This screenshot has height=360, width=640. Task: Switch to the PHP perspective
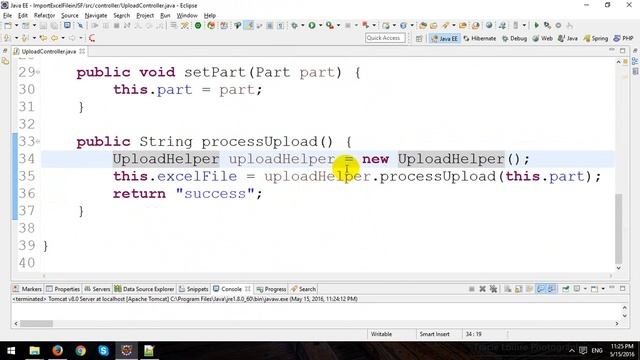pos(623,38)
